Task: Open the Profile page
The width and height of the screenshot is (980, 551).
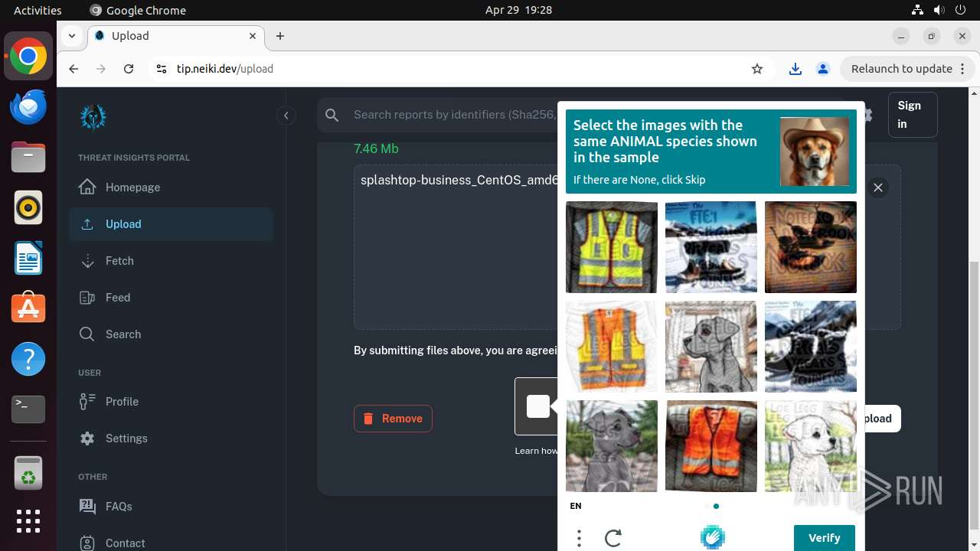Action: (x=171, y=402)
